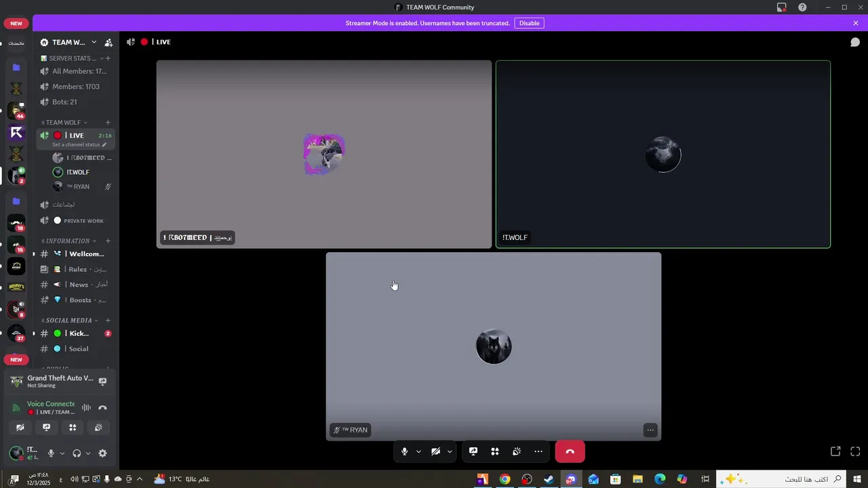Screen dimensions: 868x488
Task: Open the Rules channel
Action: click(76, 269)
